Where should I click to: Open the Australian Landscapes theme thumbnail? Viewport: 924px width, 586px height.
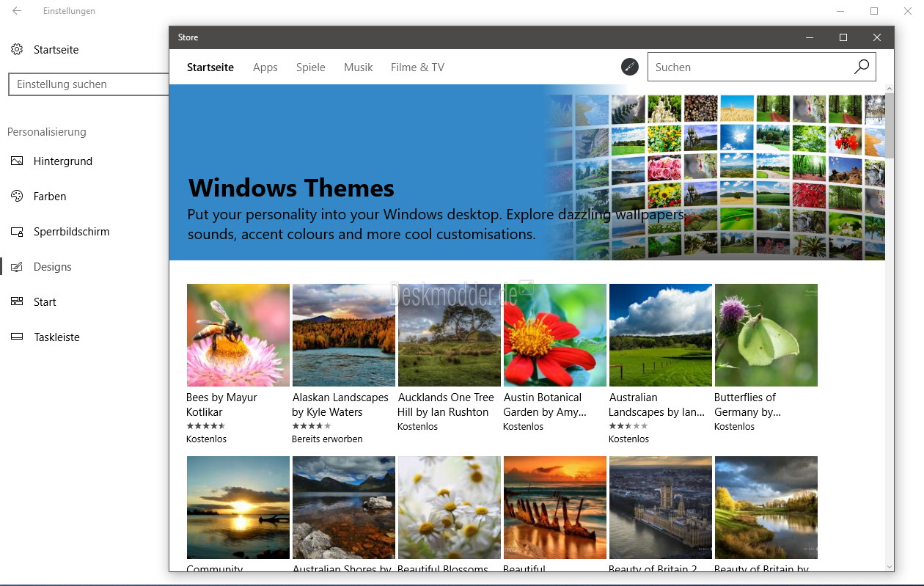(x=661, y=335)
